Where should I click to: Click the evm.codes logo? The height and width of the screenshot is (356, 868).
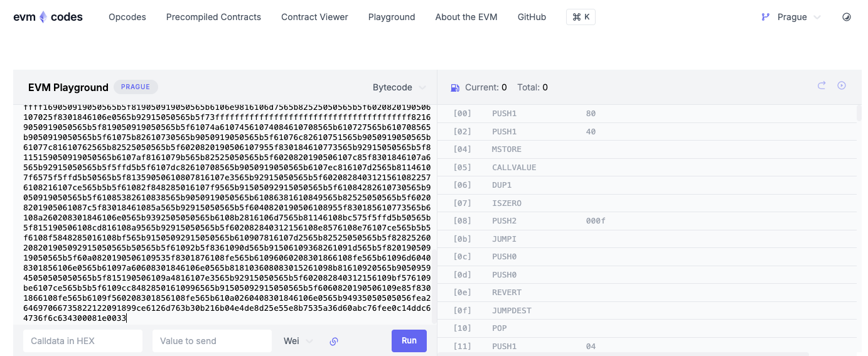point(48,17)
